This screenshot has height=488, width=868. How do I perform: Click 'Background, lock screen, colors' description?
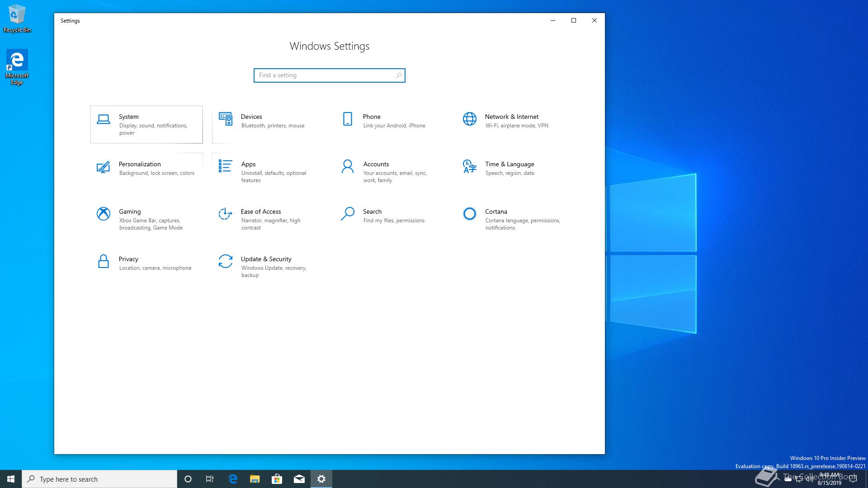pos(157,173)
